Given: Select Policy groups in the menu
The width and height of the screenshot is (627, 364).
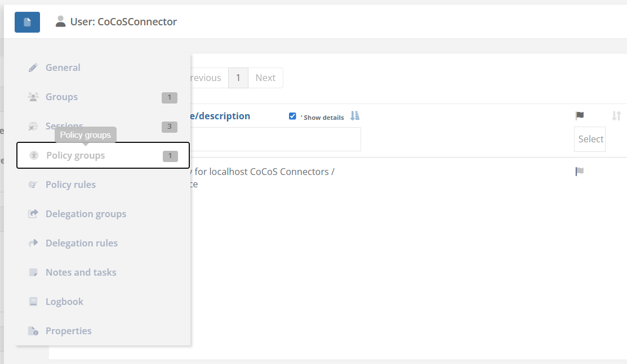Looking at the screenshot, I should (103, 155).
